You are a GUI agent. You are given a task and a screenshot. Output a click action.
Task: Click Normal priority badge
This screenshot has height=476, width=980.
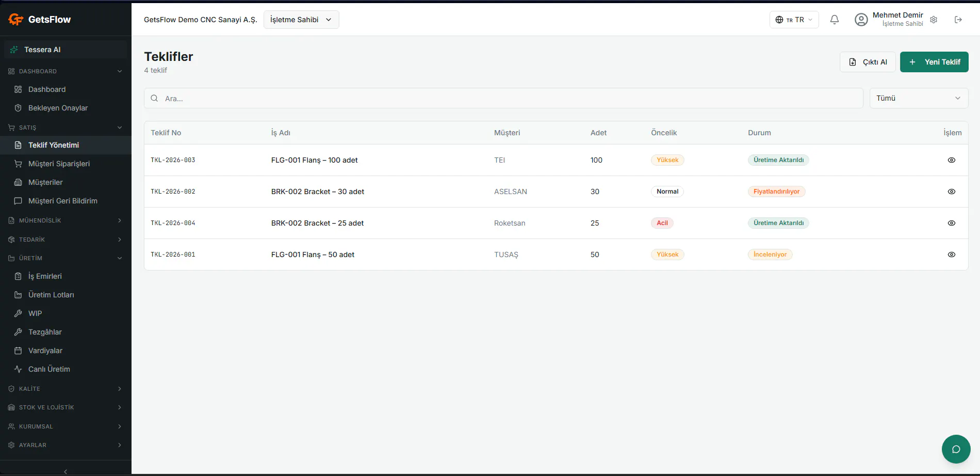(667, 192)
